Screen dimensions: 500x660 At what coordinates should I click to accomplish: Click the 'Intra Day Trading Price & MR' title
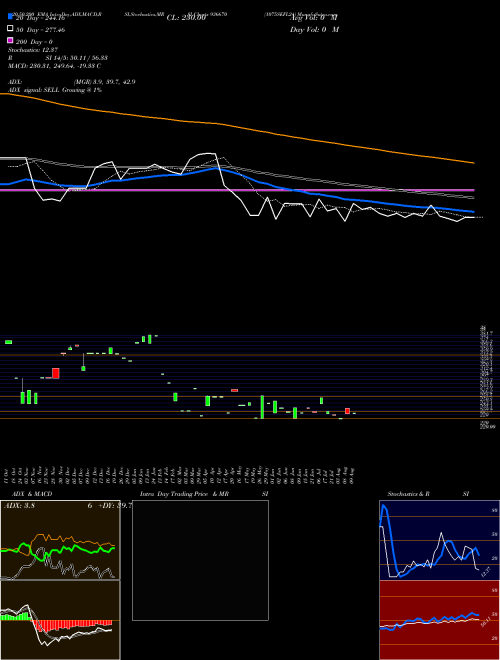tap(184, 494)
